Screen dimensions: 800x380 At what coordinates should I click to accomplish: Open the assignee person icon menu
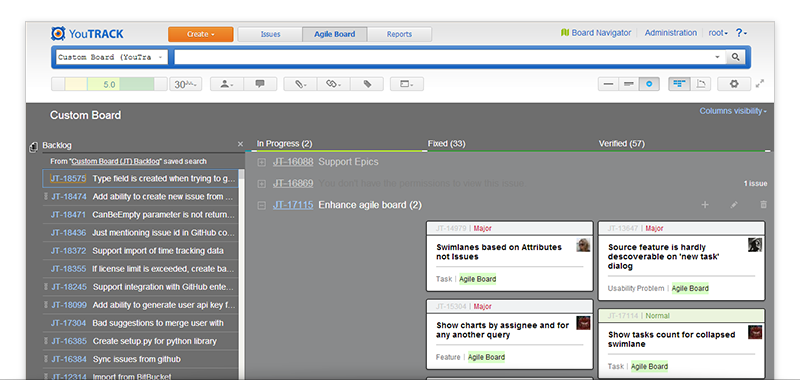(227, 84)
